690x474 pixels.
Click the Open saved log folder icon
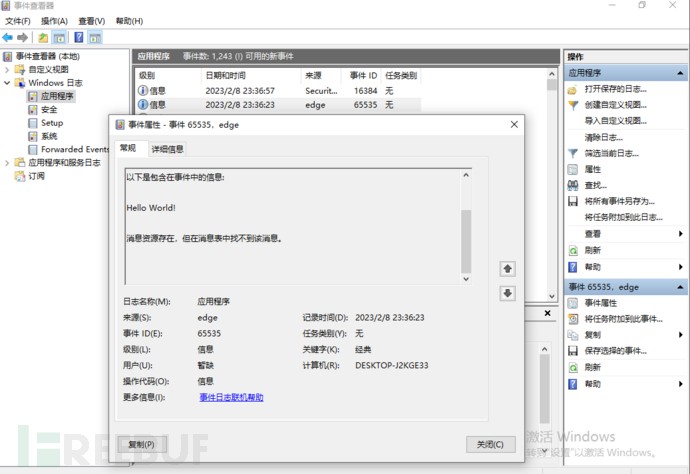pyautogui.click(x=573, y=90)
